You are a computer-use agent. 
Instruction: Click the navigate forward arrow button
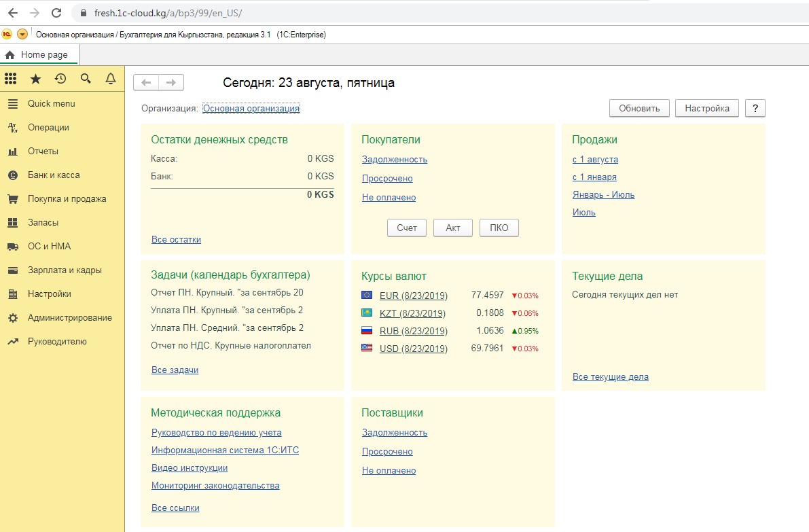point(171,83)
